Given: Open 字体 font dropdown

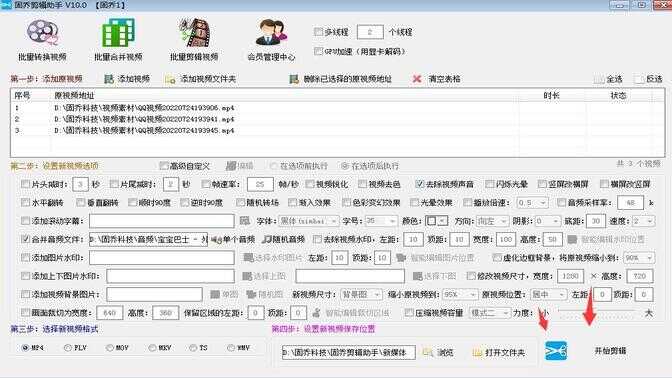Looking at the screenshot, I should tap(309, 221).
